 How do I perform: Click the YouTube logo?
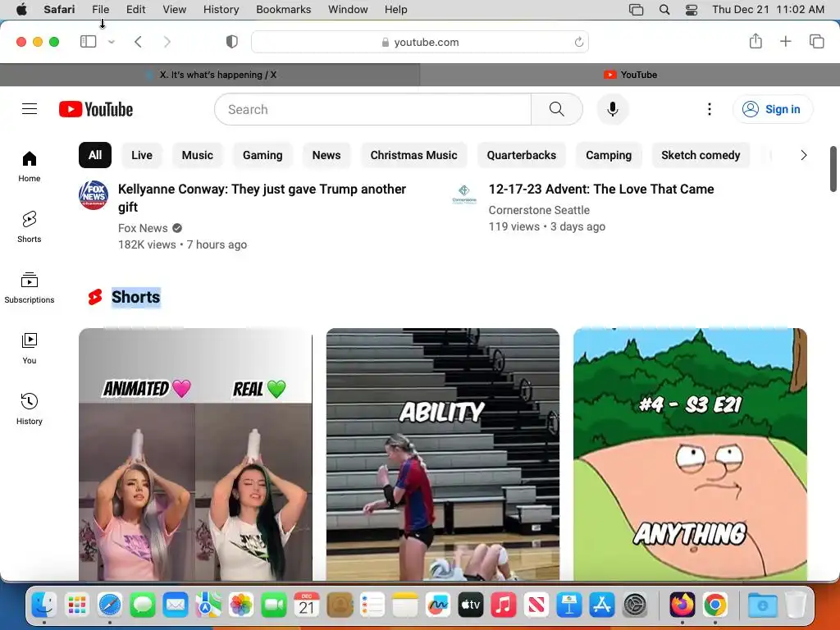(96, 109)
